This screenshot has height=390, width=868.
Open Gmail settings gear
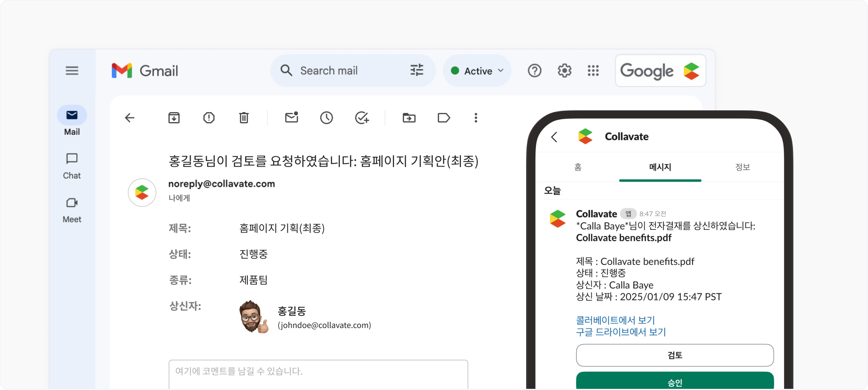565,71
